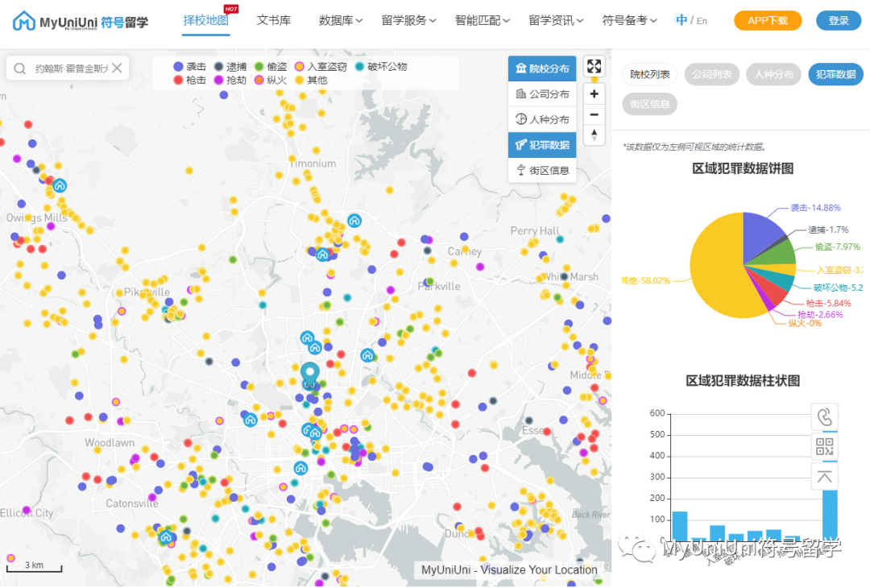Screen dimensions: 870x588
Task: Click the 登录 login button
Action: pos(839,20)
